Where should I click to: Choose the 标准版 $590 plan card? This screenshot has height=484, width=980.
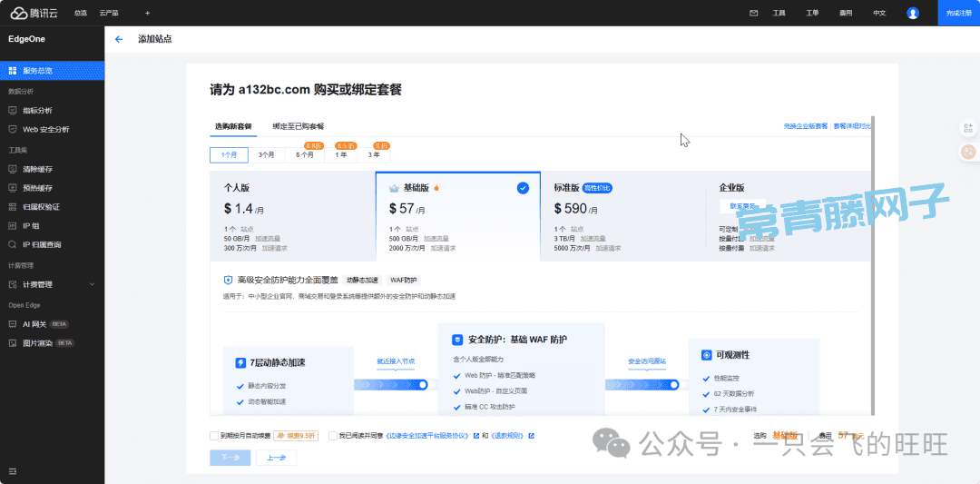622,216
